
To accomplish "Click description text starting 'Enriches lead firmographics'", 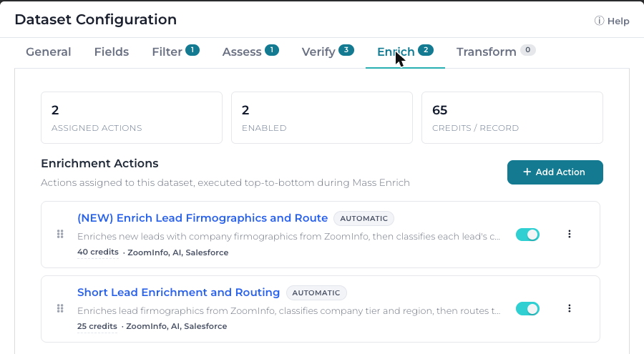I will (289, 311).
